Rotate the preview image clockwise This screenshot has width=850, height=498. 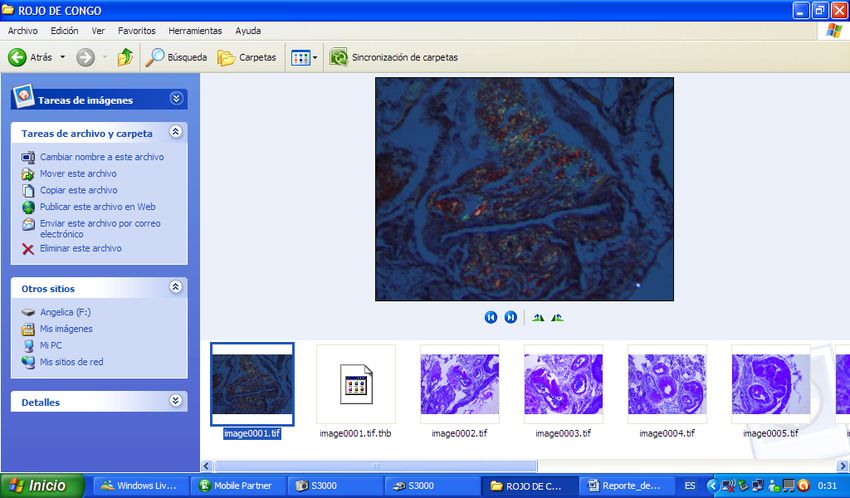click(x=538, y=317)
